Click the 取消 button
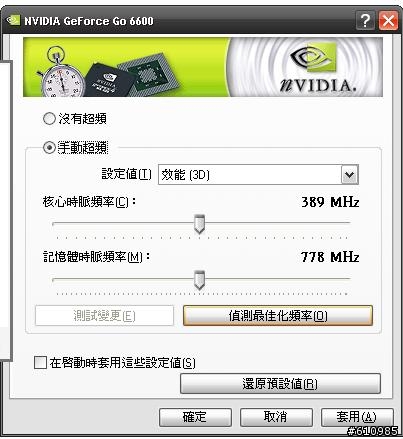The width and height of the screenshot is (403, 439). pyautogui.click(x=276, y=417)
